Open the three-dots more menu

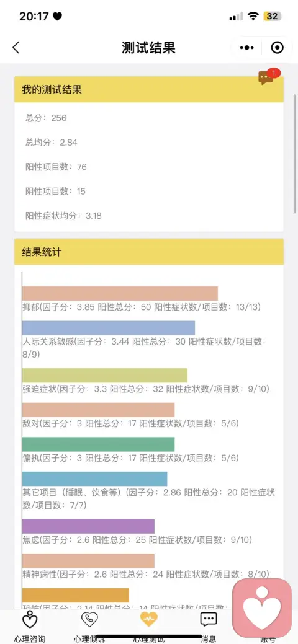coord(246,48)
